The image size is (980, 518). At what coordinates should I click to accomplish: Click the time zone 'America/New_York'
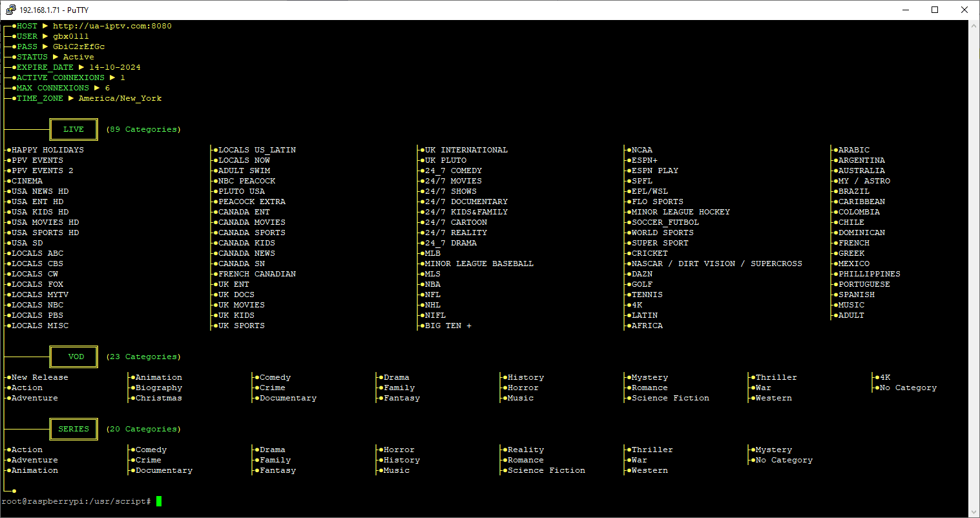[x=120, y=98]
